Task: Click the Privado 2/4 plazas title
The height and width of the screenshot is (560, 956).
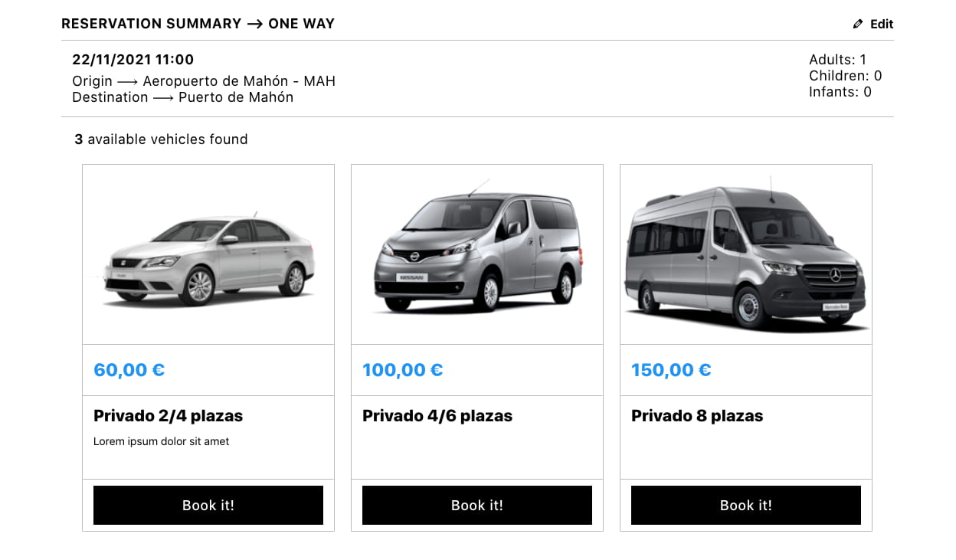Action: [168, 416]
